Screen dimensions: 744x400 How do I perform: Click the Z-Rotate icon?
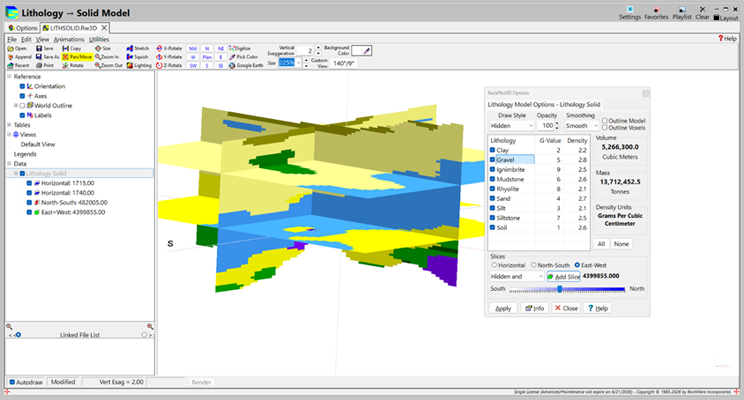[169, 65]
